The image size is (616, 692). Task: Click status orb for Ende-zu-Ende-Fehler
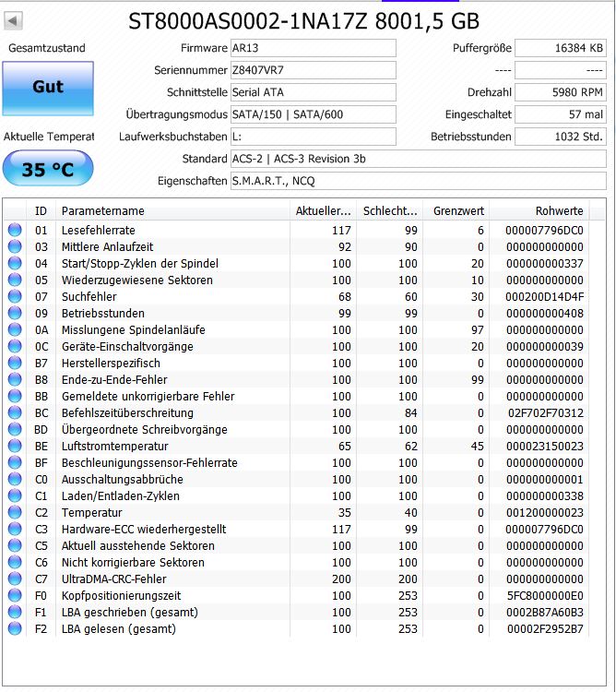(15, 379)
